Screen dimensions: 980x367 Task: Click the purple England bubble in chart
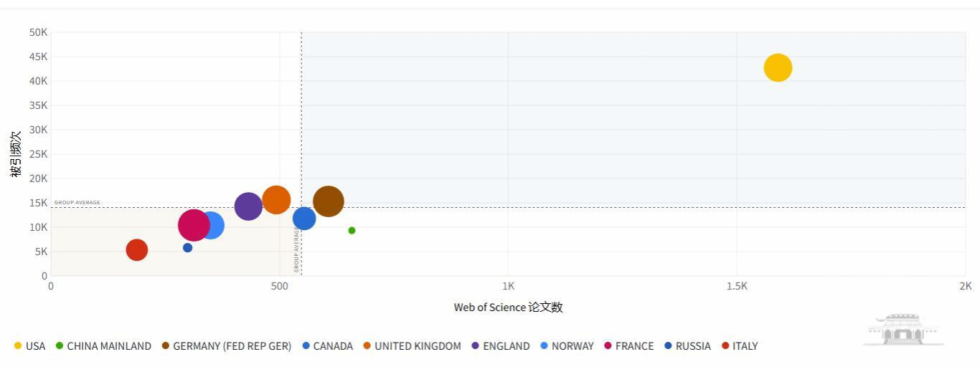pyautogui.click(x=248, y=206)
